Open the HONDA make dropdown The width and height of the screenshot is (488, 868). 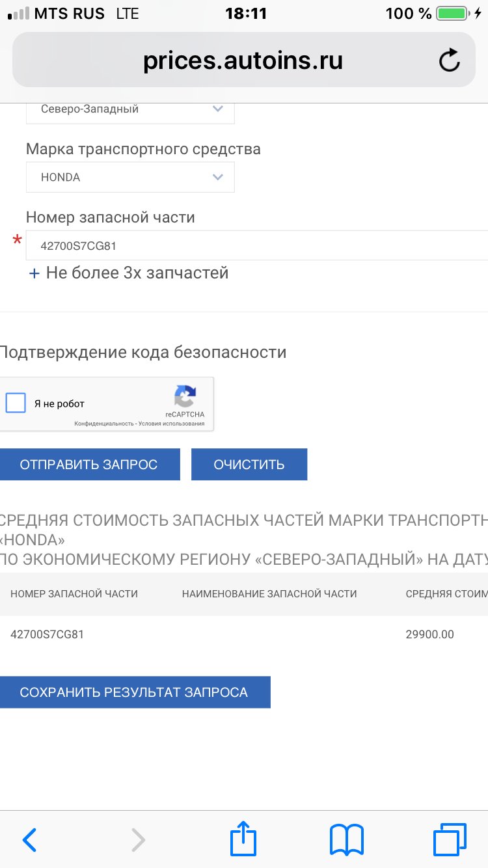point(130,177)
